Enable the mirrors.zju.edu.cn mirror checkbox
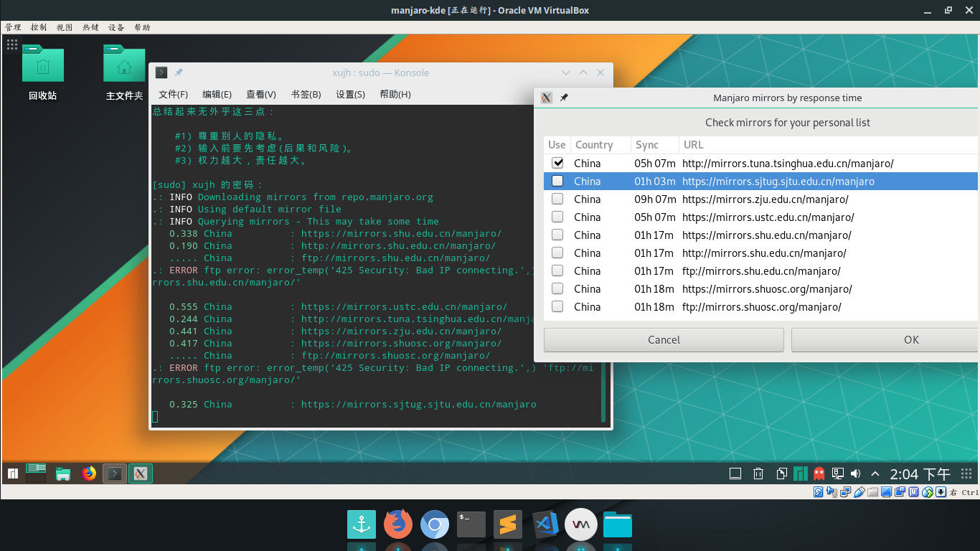This screenshot has height=551, width=980. [x=557, y=199]
